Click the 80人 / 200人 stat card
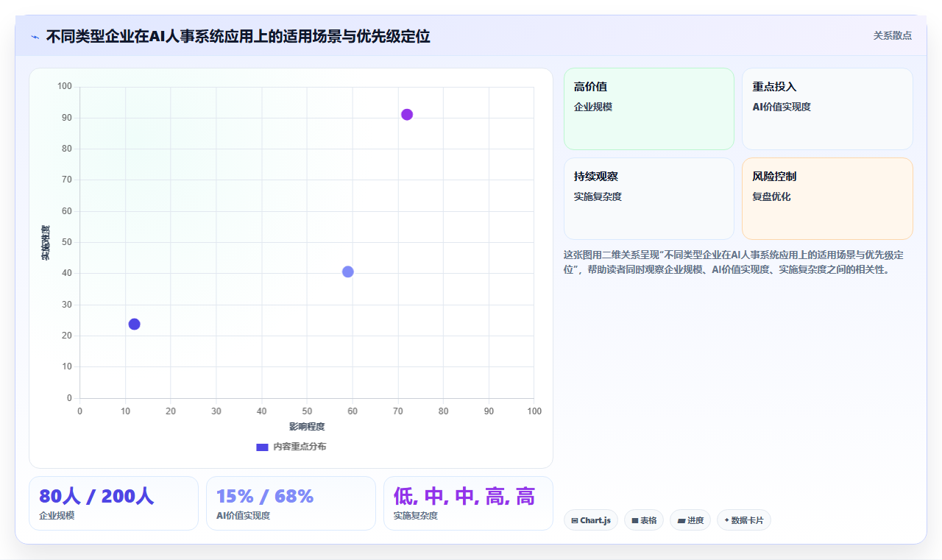942x560 pixels. [x=113, y=503]
